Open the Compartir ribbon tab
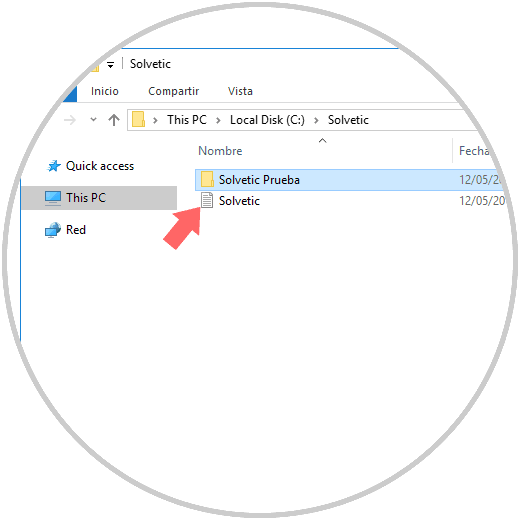The height and width of the screenshot is (520, 520). point(173,91)
